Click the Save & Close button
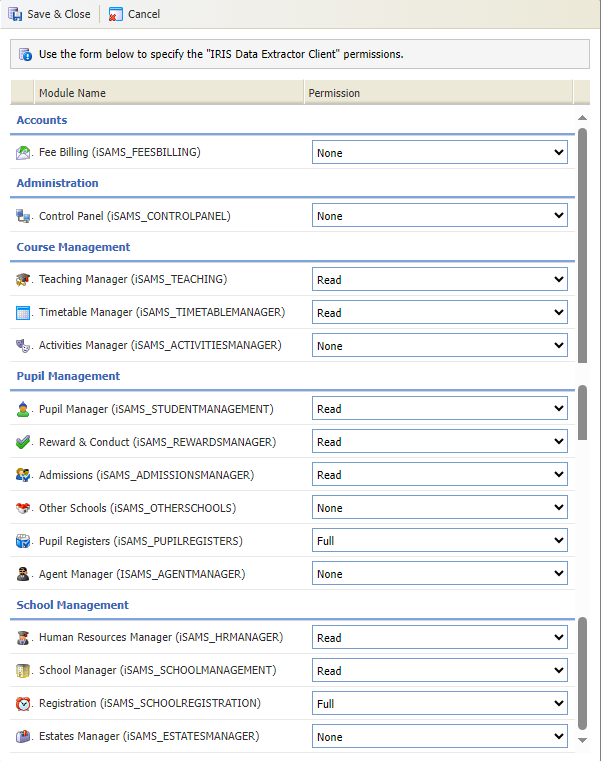This screenshot has height=761, width=601. pos(49,14)
